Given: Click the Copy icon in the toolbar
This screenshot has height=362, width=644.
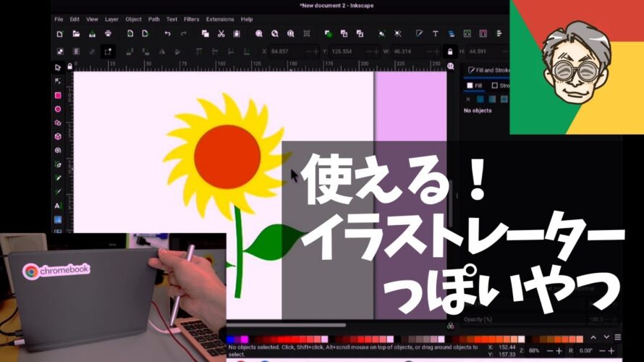Looking at the screenshot, I should click(x=206, y=34).
